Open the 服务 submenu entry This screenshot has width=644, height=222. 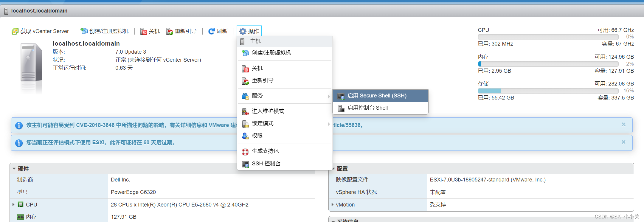point(285,96)
